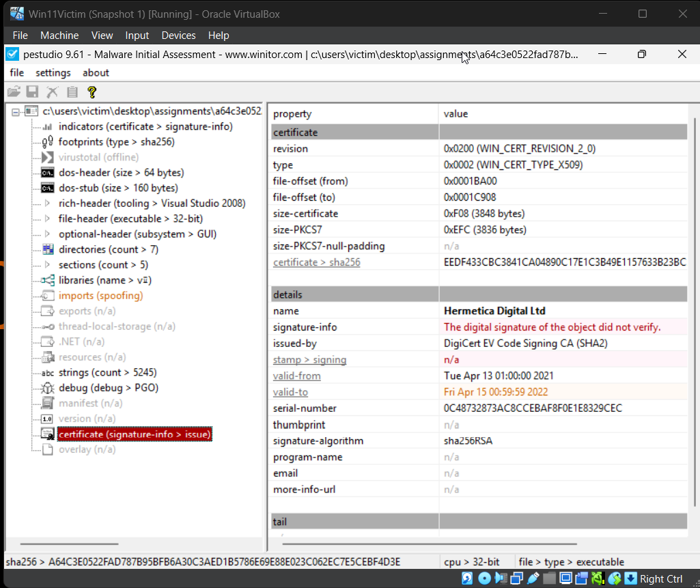This screenshot has width=700, height=588.
Task: Click the valid-from property link
Action: tap(296, 376)
